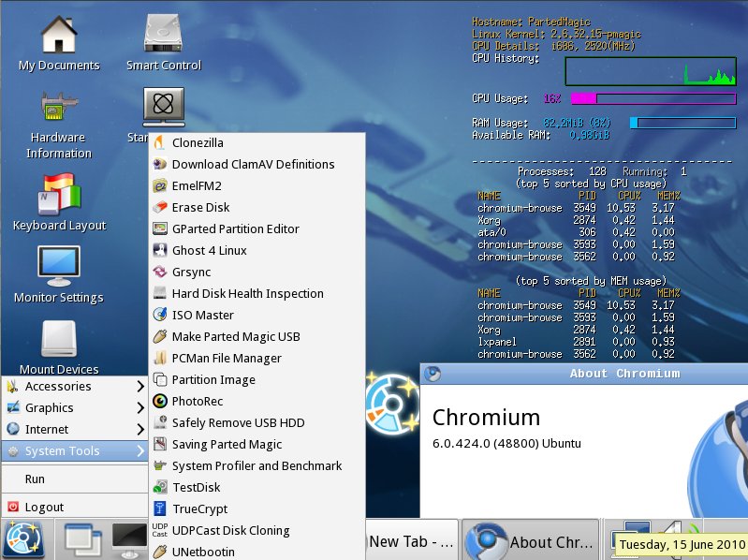Click the Safely Remove USB HDD icon
Viewport: 748px width, 560px height.
pos(160,422)
